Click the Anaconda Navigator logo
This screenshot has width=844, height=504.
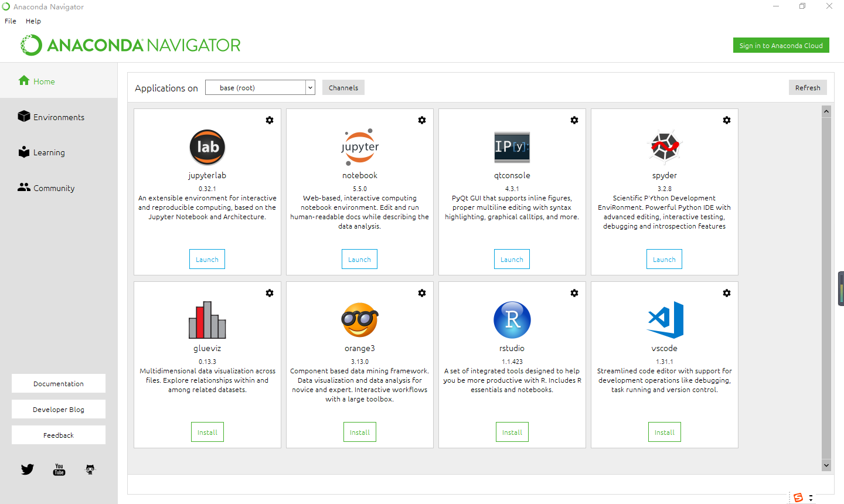point(131,45)
